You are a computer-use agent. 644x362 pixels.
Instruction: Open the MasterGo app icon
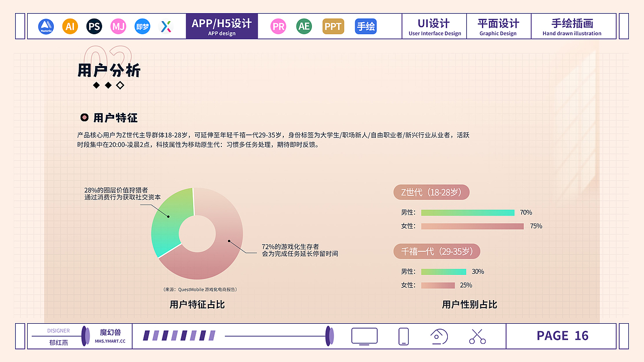[x=46, y=26]
